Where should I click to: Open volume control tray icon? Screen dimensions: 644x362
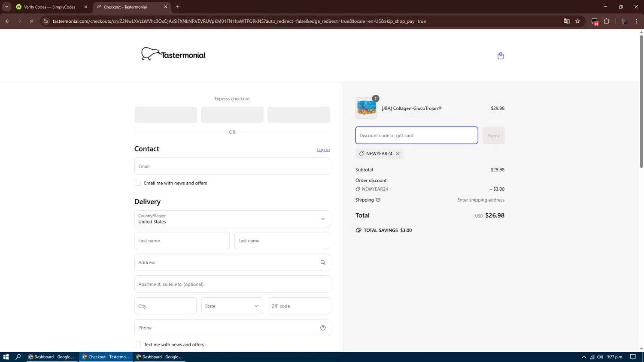(x=600, y=357)
